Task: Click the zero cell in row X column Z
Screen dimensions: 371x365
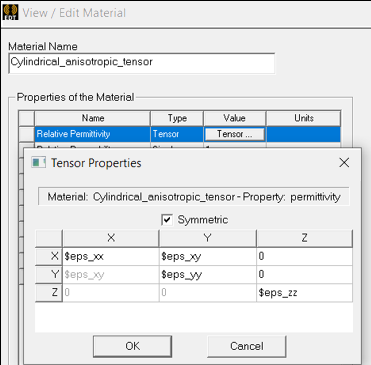Action: click(304, 256)
